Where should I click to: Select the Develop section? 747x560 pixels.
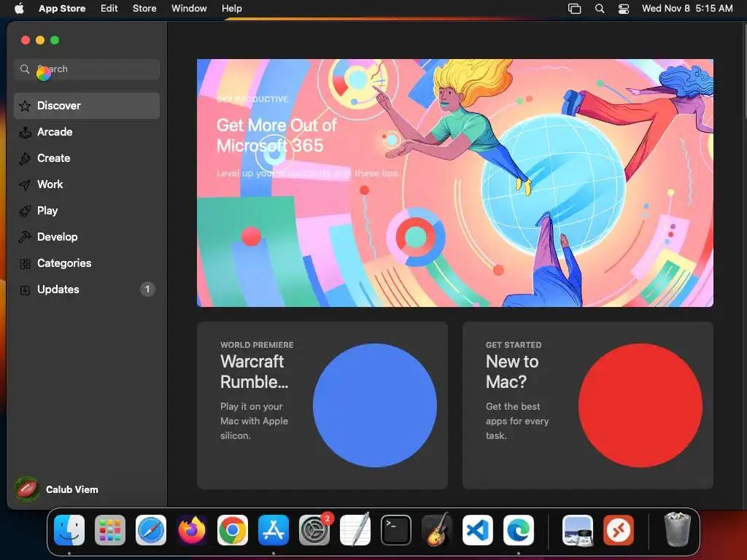click(87, 237)
